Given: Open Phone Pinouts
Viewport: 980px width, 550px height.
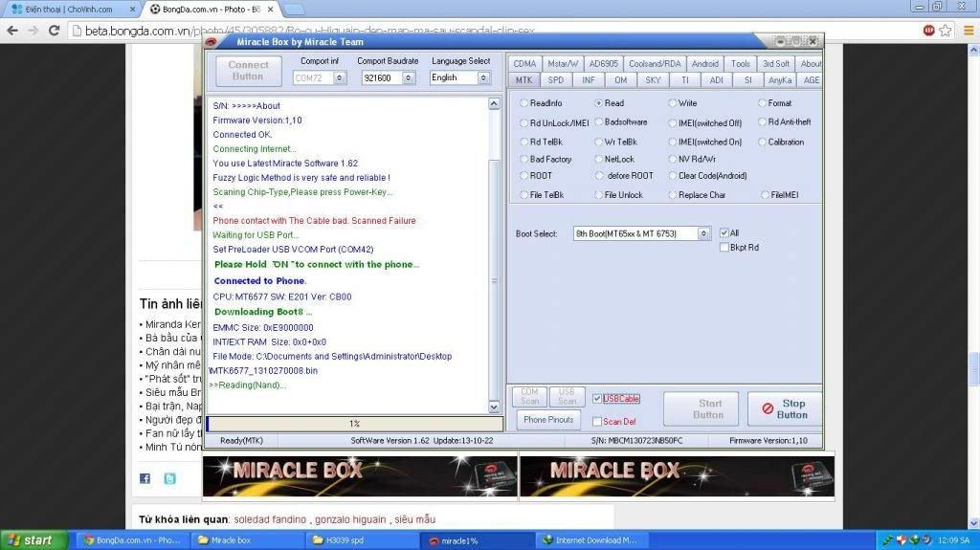Looking at the screenshot, I should [x=548, y=419].
